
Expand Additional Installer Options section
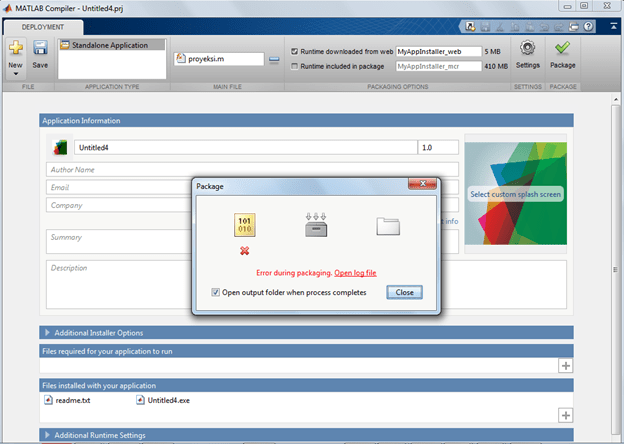pos(48,332)
